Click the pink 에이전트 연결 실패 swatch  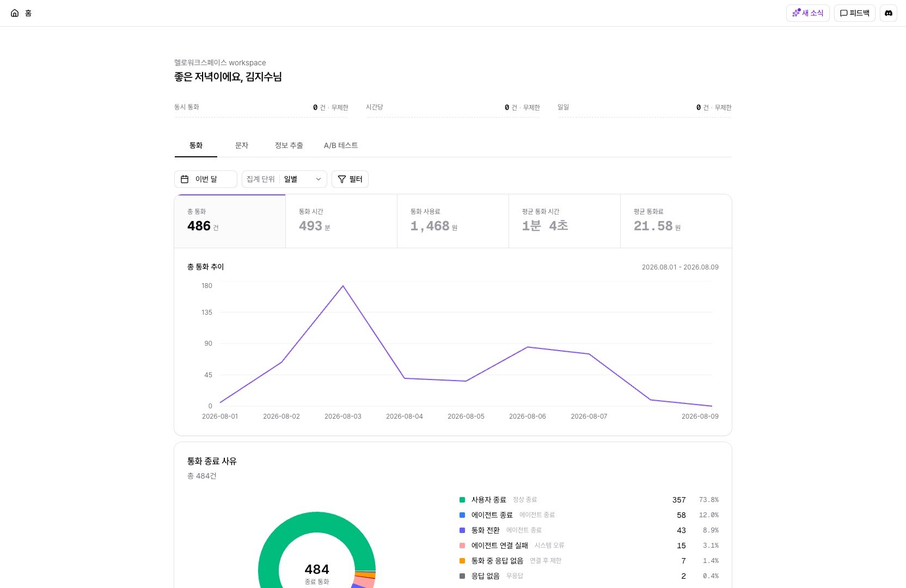click(x=462, y=546)
